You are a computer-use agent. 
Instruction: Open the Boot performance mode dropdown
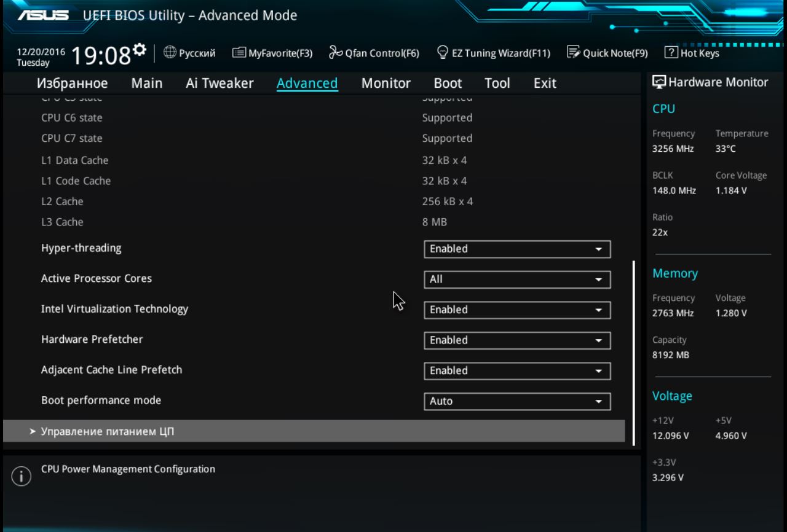point(517,401)
